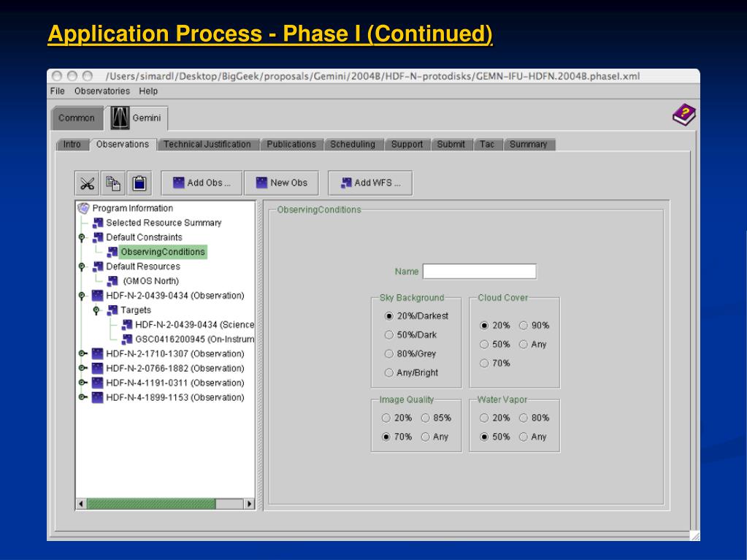
Task: Expand HDF-N-4-1899-1153 observation node
Action: (83, 397)
